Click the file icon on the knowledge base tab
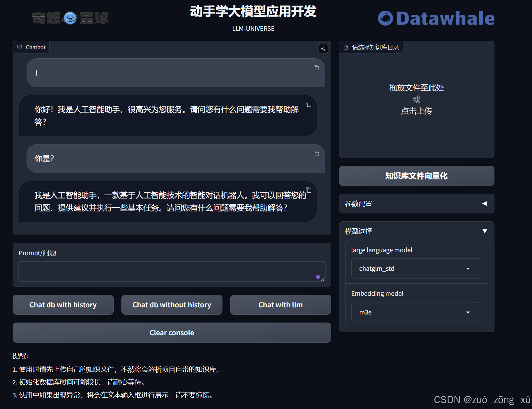 [x=345, y=47]
